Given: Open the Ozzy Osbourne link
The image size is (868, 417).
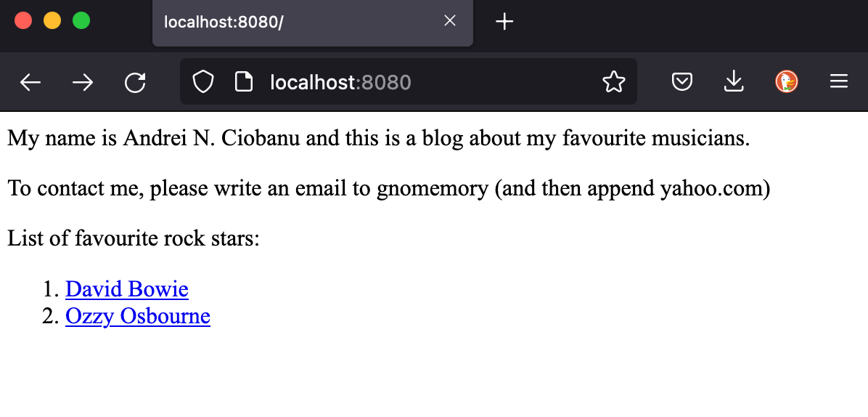Looking at the screenshot, I should [x=138, y=317].
